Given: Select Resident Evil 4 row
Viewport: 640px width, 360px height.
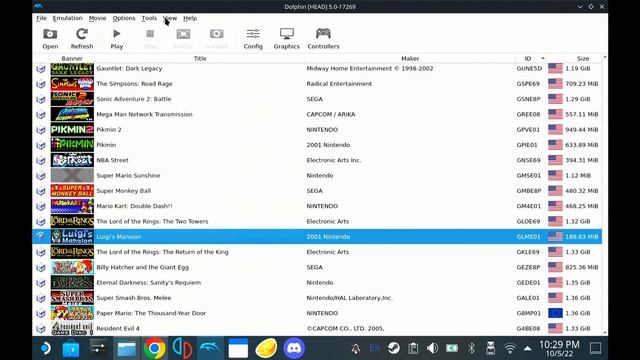Looking at the screenshot, I should pos(317,329).
